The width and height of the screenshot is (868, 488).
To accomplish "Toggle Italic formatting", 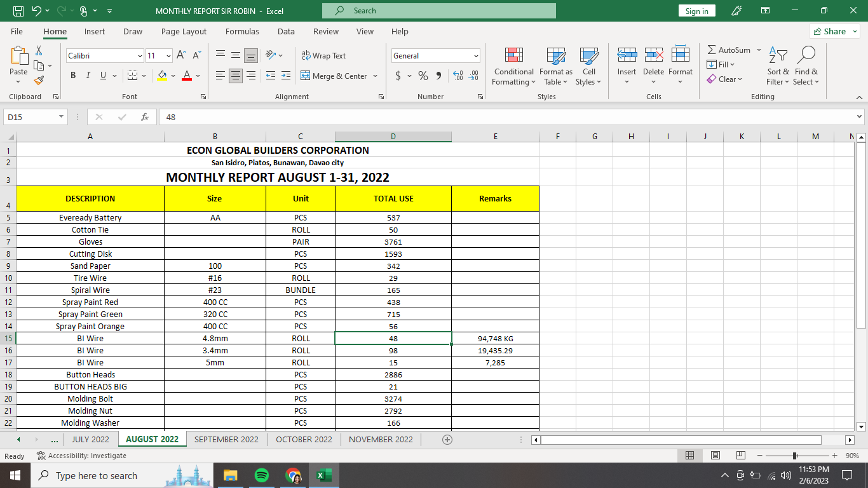I will click(x=88, y=76).
